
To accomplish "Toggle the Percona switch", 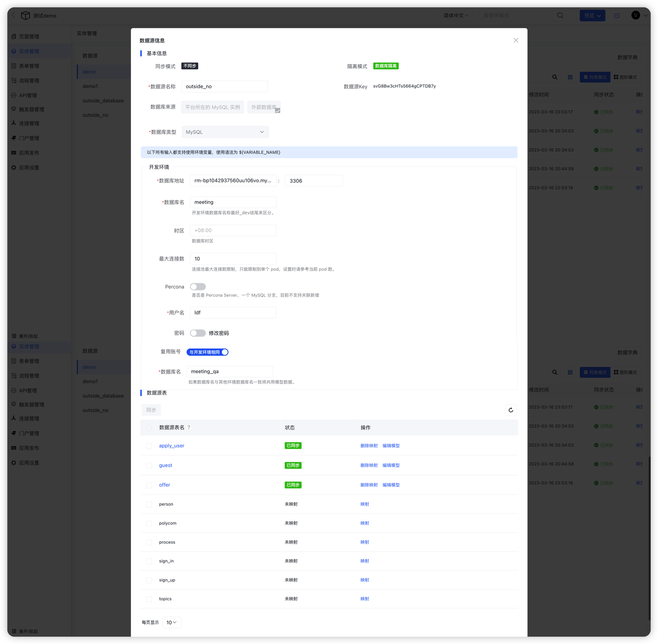I will pos(198,287).
